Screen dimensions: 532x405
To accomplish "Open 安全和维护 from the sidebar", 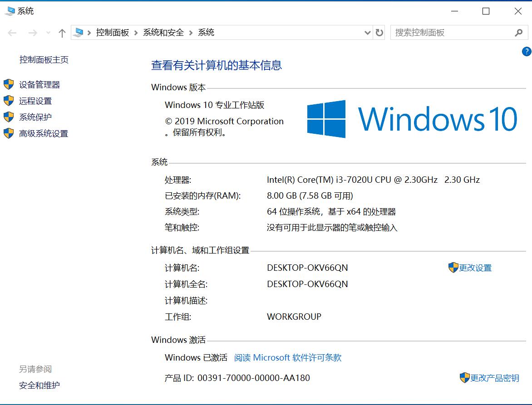I will pyautogui.click(x=39, y=385).
